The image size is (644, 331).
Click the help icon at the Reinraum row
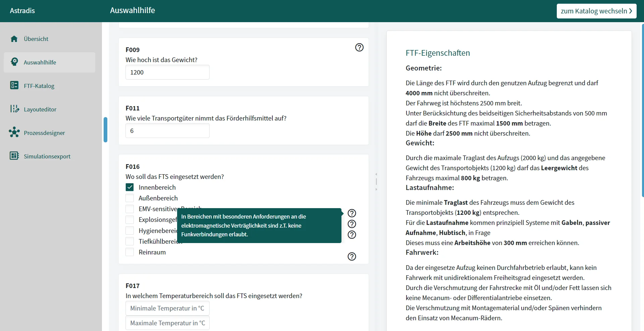click(352, 256)
